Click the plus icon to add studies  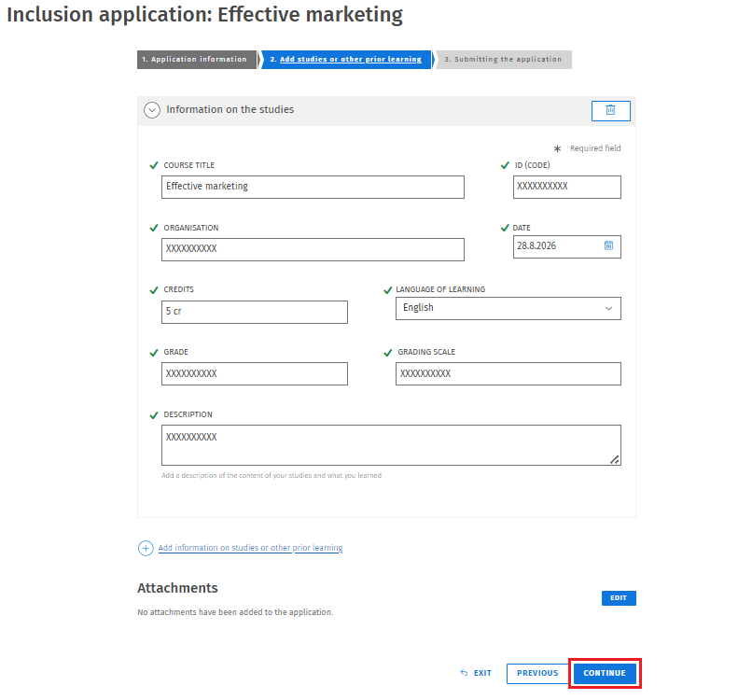pyautogui.click(x=146, y=548)
